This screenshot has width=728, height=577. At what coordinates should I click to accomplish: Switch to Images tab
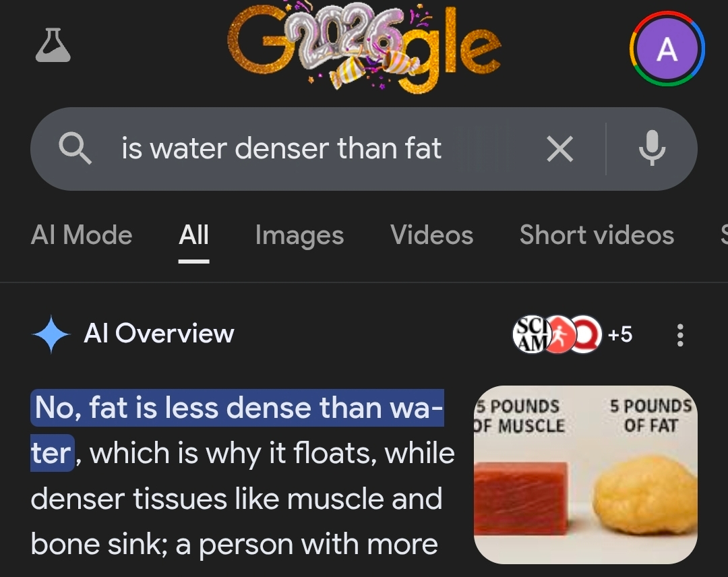299,235
